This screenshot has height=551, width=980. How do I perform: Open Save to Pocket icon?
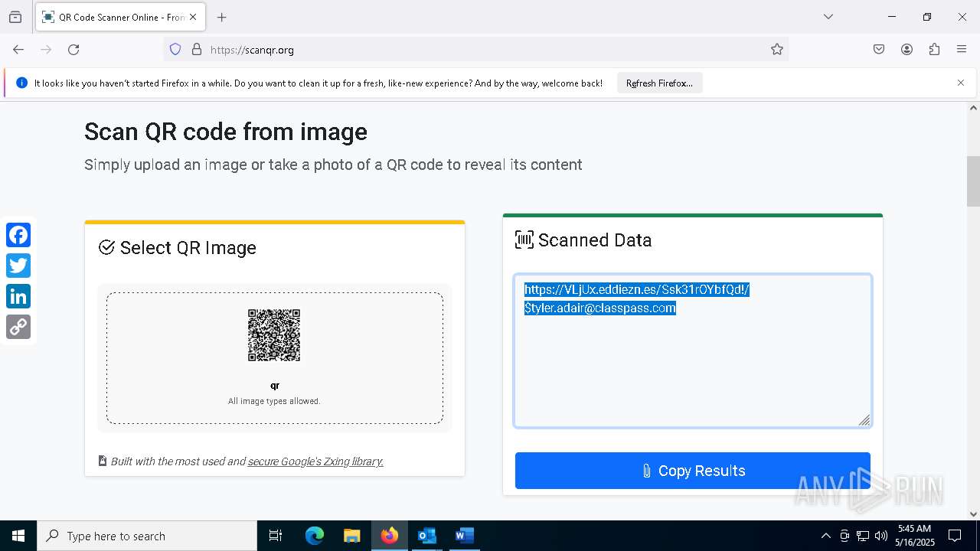(x=879, y=50)
